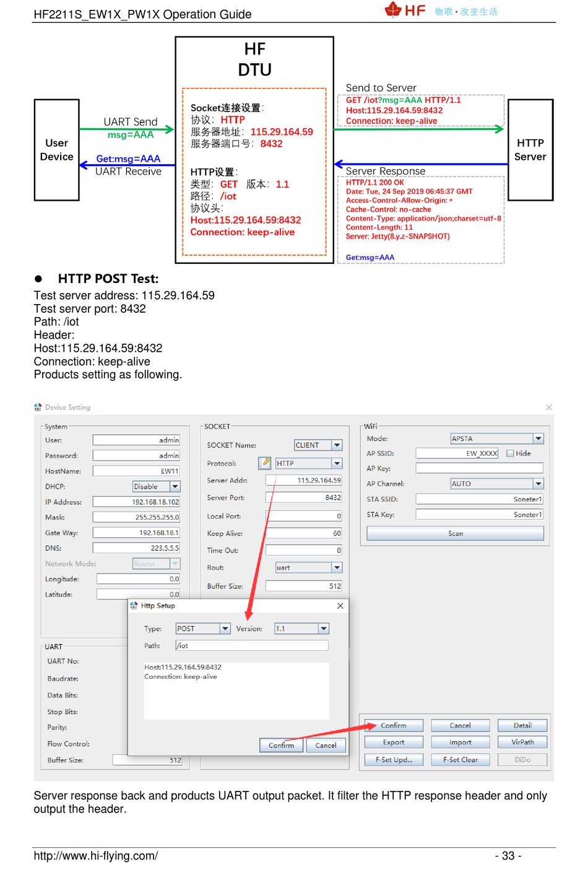
Task: Click 'Test server address: 115.29.164.59' line
Action: pos(124,295)
